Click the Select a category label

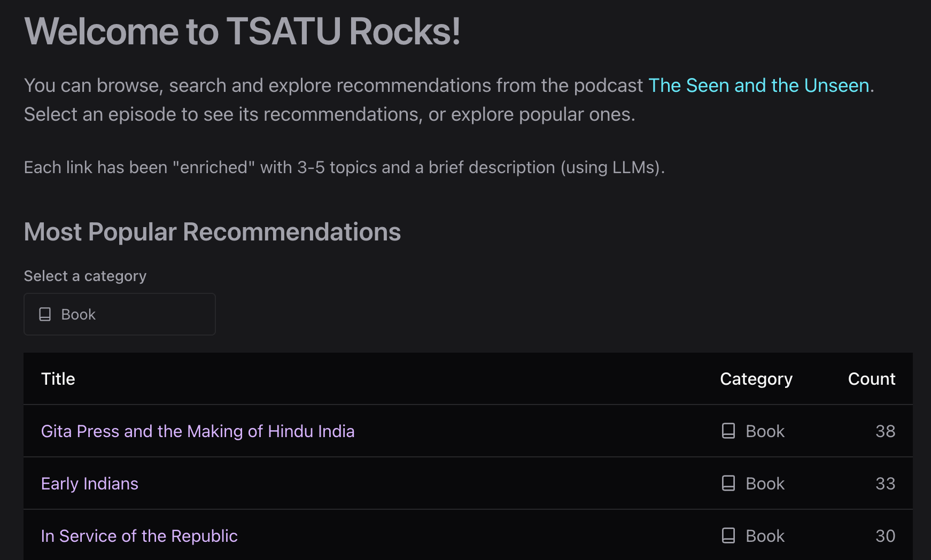(x=85, y=276)
